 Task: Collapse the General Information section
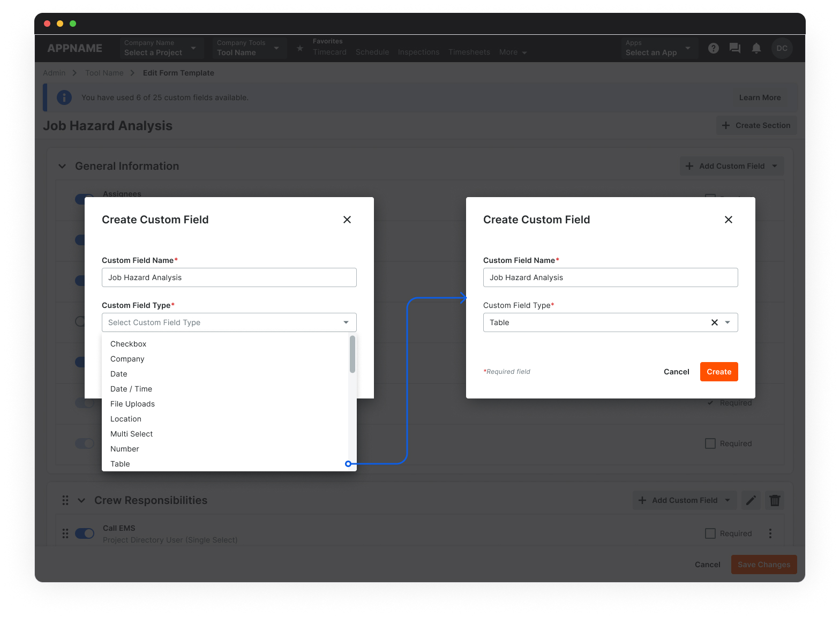tap(62, 166)
